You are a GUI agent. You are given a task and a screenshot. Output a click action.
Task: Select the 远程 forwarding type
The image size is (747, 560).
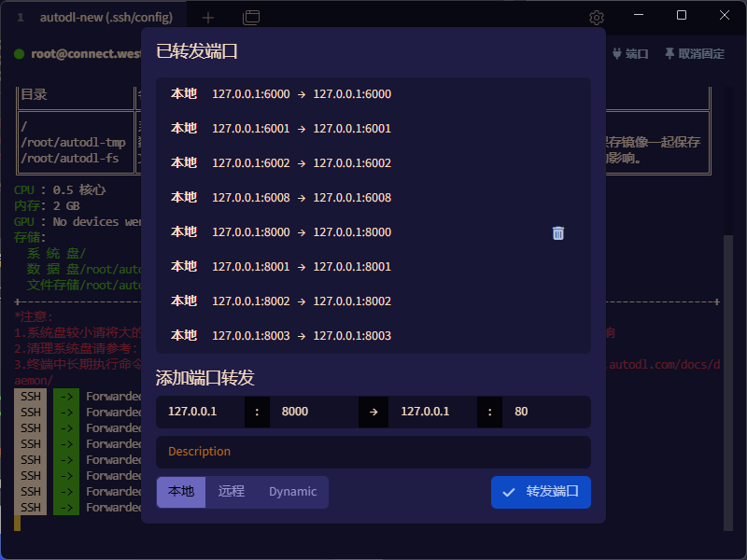(231, 492)
